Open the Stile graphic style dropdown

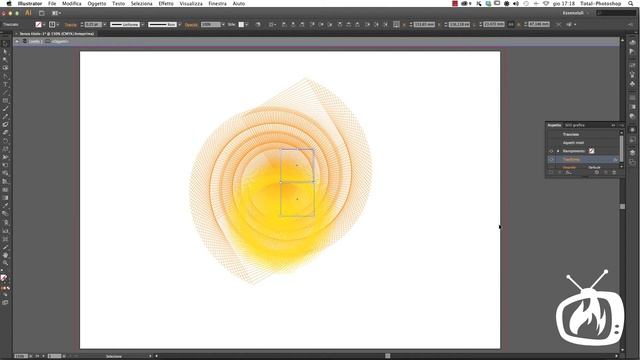(247, 24)
